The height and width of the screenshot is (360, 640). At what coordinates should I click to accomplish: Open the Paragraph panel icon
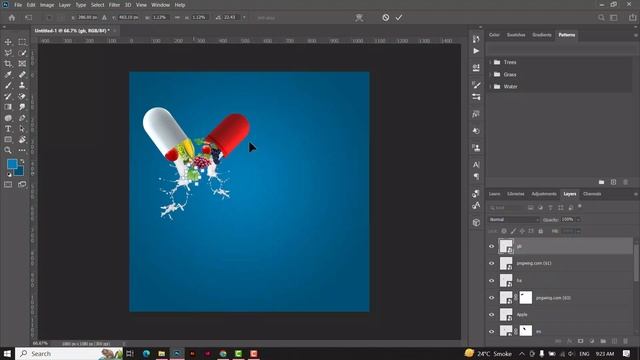click(476, 176)
